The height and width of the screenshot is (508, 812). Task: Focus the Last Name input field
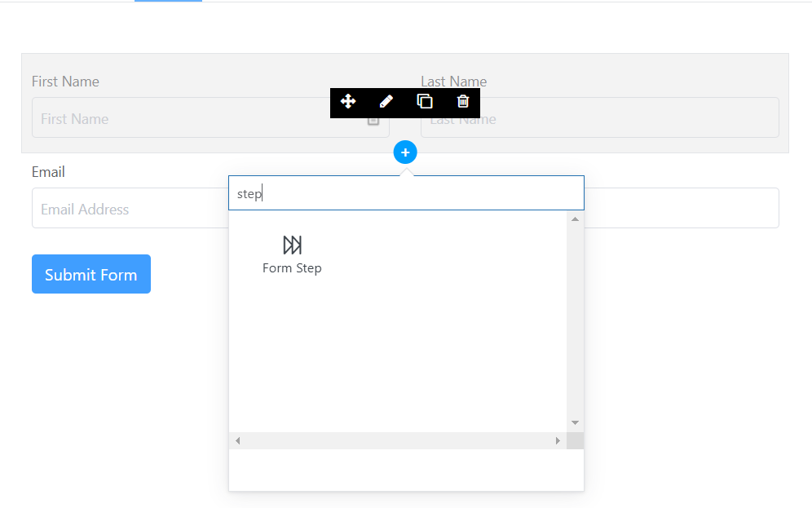pyautogui.click(x=600, y=118)
